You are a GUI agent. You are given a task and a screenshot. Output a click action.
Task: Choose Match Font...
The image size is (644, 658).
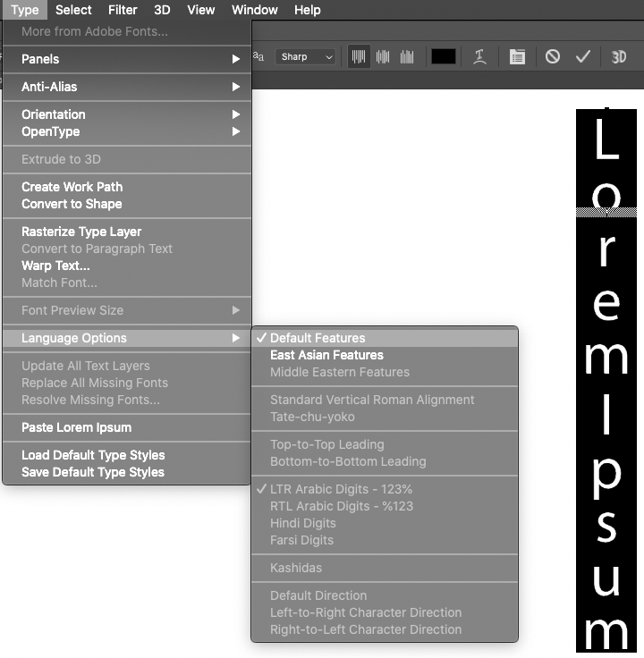[x=127, y=283]
